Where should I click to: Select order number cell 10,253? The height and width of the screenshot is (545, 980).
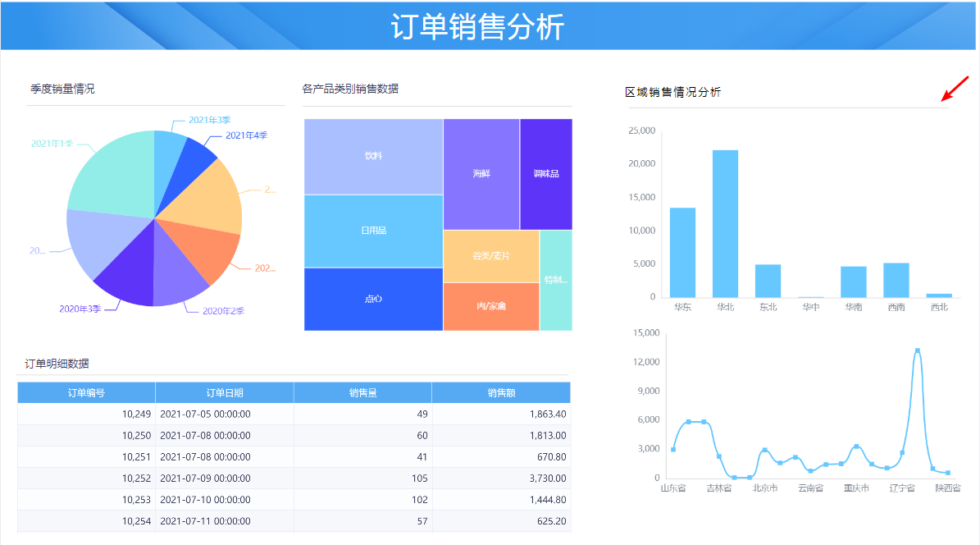click(86, 499)
